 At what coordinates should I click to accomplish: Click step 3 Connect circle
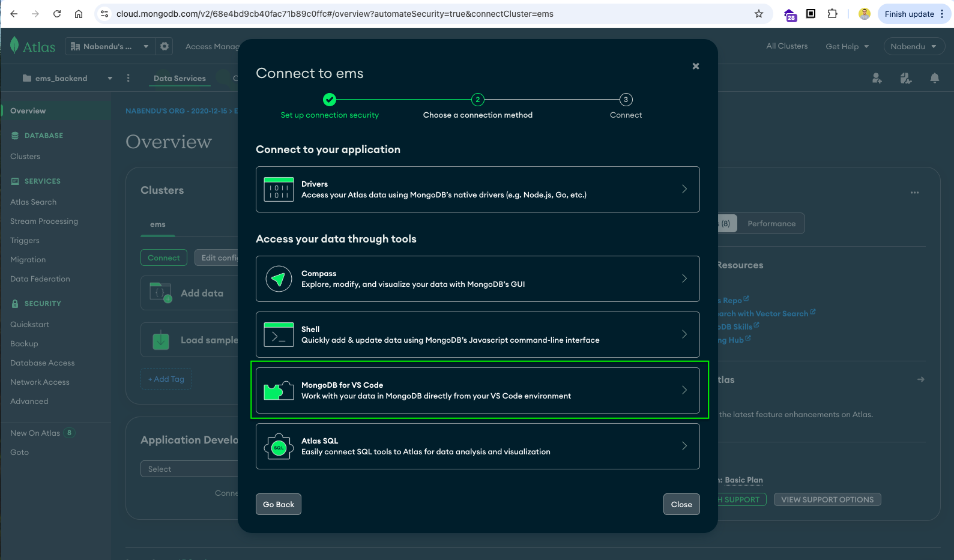point(626,100)
